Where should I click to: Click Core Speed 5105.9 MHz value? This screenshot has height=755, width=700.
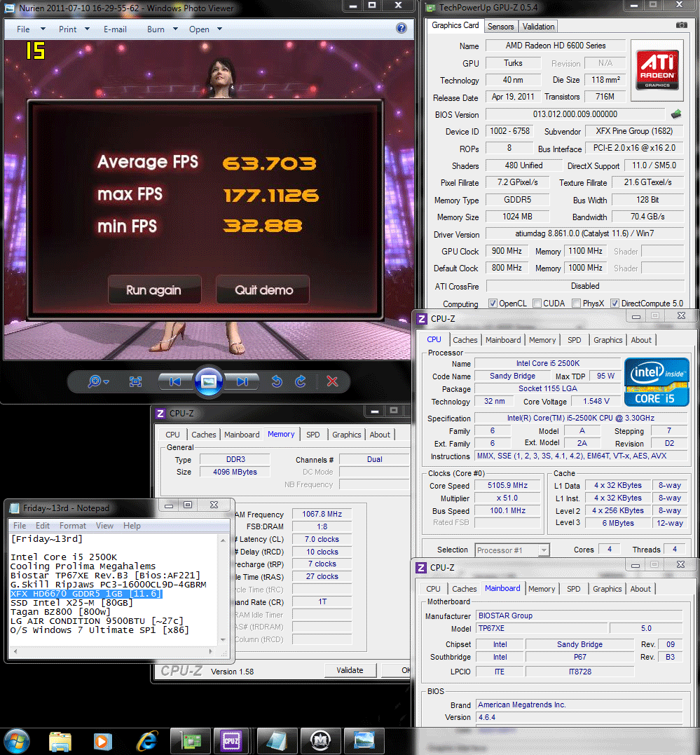pos(507,485)
